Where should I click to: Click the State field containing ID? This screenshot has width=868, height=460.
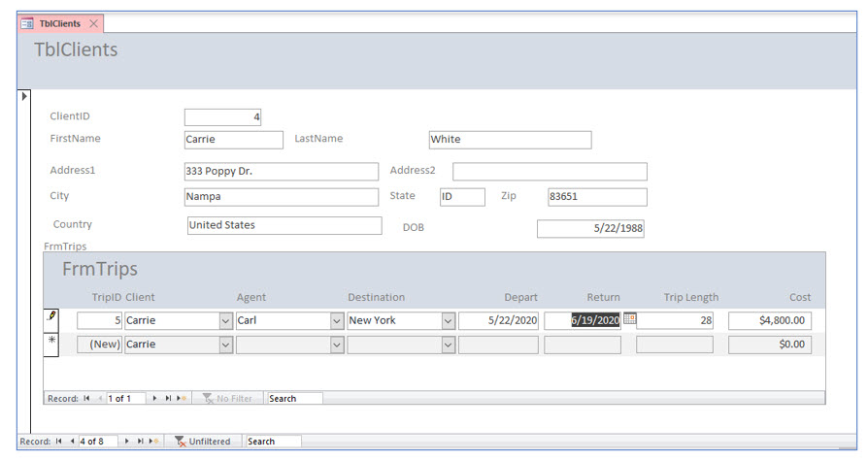click(462, 197)
